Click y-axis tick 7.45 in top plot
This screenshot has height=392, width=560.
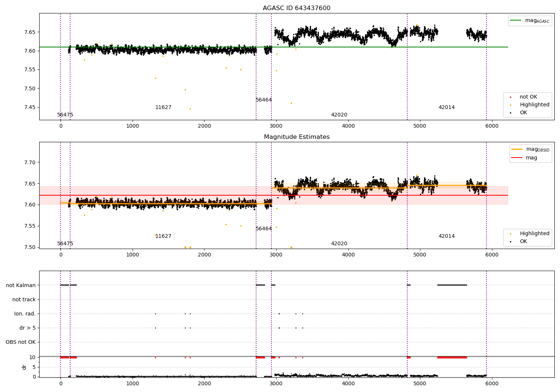pos(30,108)
